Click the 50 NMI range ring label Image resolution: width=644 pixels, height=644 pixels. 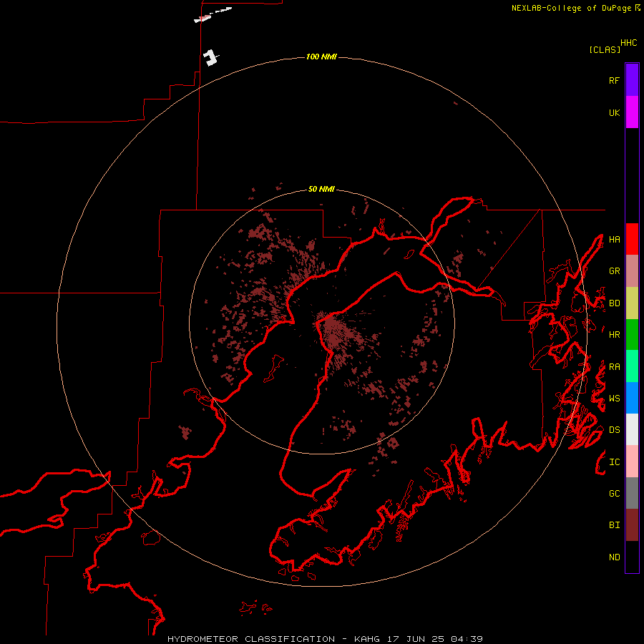(321, 190)
